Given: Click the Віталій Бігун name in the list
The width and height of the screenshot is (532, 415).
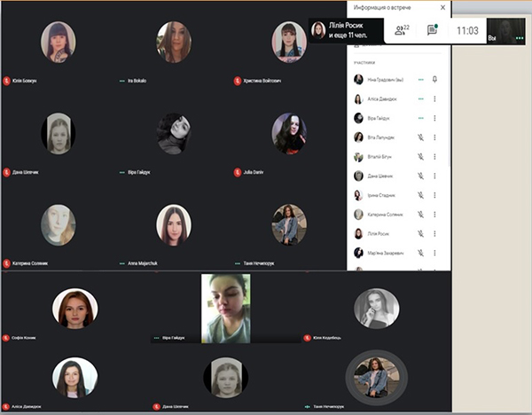Looking at the screenshot, I should click(x=379, y=157).
